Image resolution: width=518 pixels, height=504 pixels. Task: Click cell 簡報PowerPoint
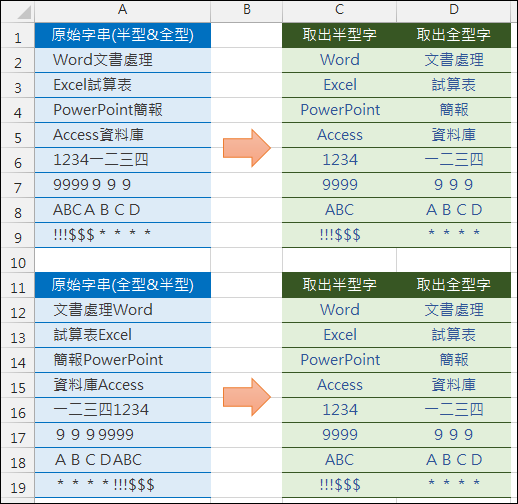123,360
